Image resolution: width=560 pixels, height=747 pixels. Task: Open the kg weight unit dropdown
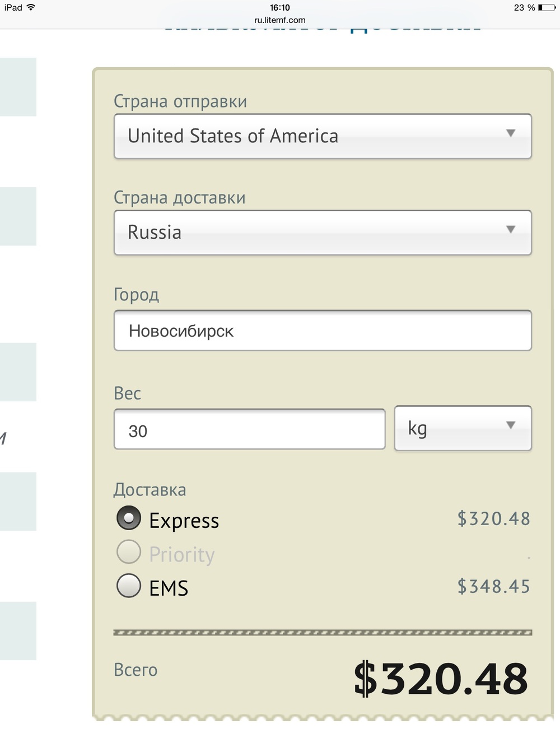463,428
